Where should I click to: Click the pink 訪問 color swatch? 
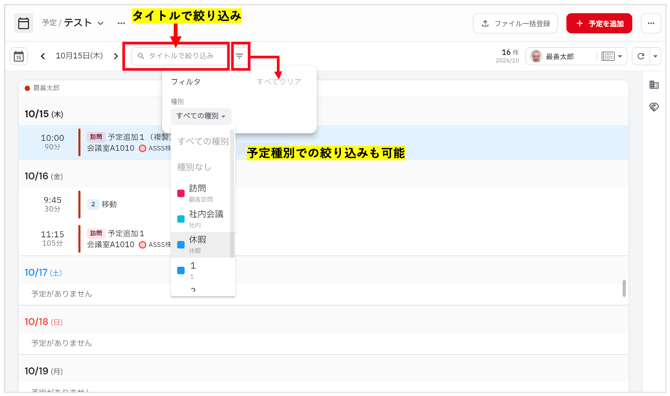(181, 194)
